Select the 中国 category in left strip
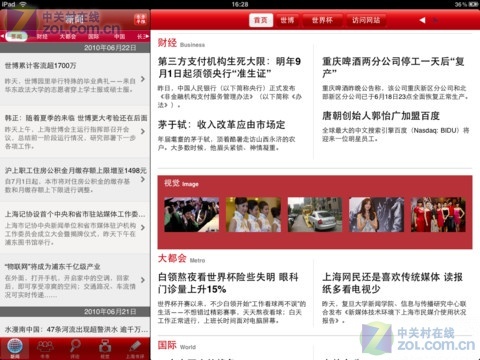The height and width of the screenshot is (360, 480). 119,36
